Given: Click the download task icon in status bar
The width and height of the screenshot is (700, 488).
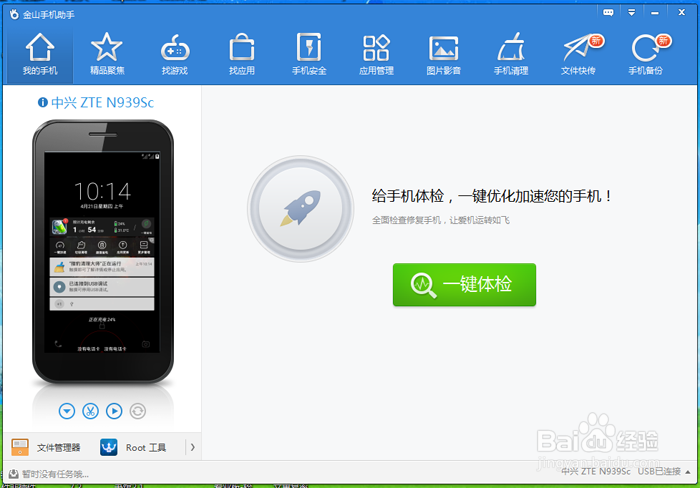Looking at the screenshot, I should (x=14, y=474).
